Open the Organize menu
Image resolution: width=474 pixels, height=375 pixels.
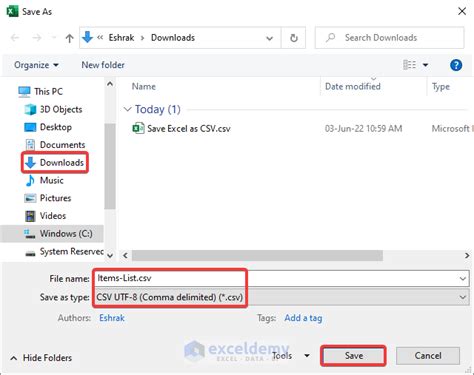(36, 65)
